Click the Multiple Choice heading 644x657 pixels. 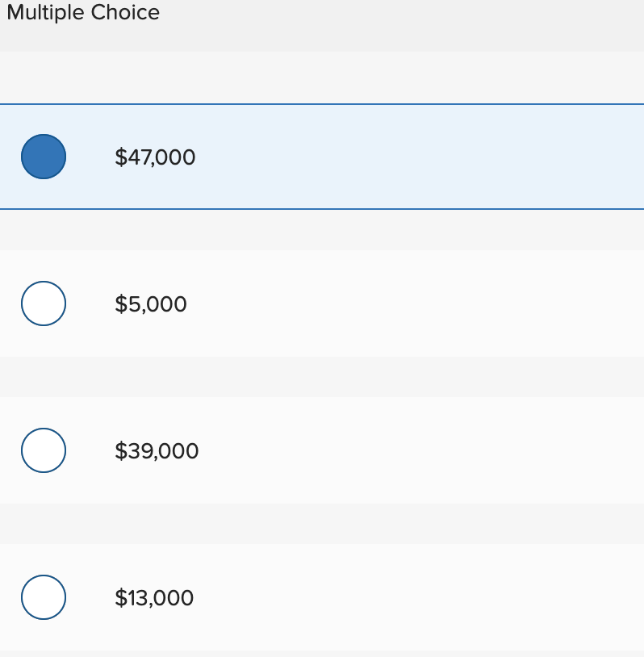[83, 13]
